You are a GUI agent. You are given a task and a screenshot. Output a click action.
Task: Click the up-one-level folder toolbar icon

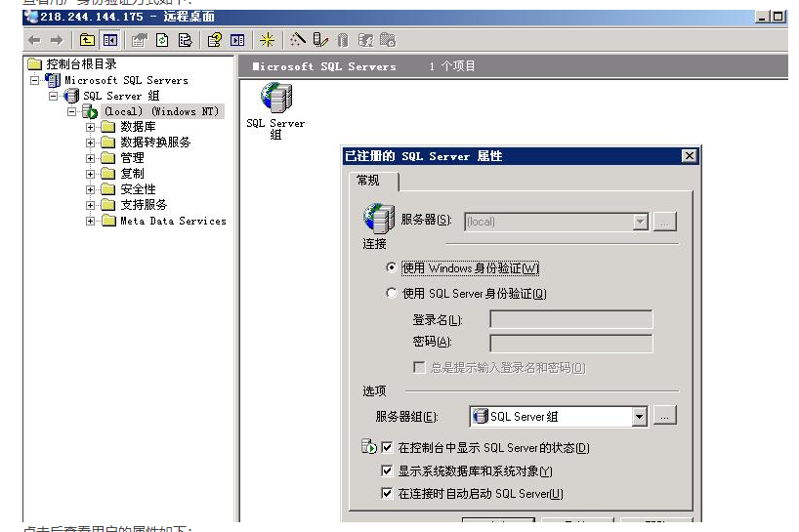click(x=87, y=40)
